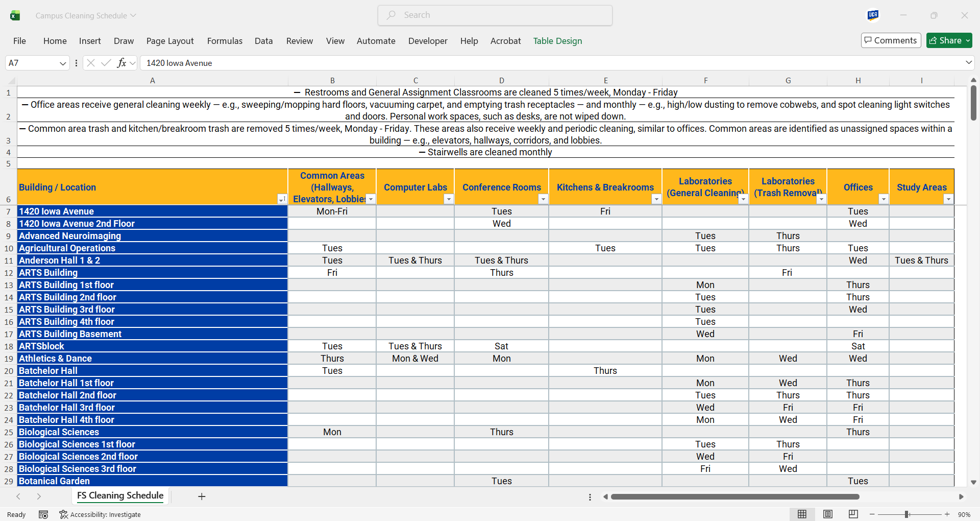The image size is (980, 521).
Task: Open Kitchens & Breakrooms filter dropdown
Action: (x=656, y=199)
